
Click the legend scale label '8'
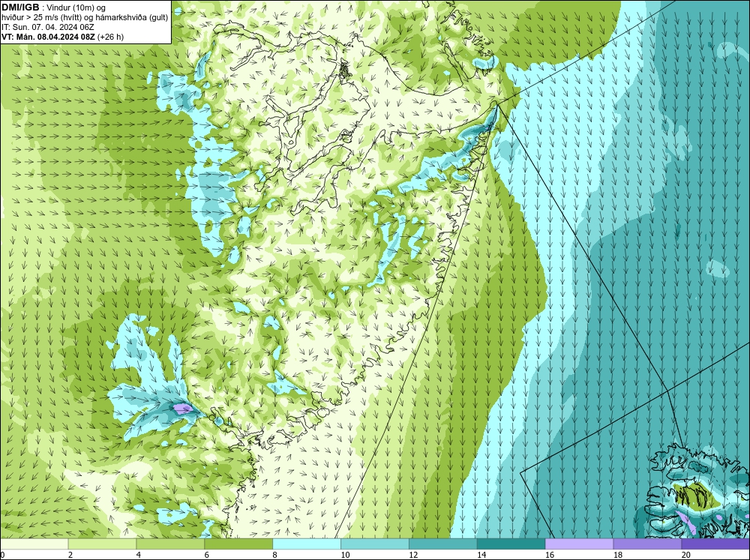(275, 555)
